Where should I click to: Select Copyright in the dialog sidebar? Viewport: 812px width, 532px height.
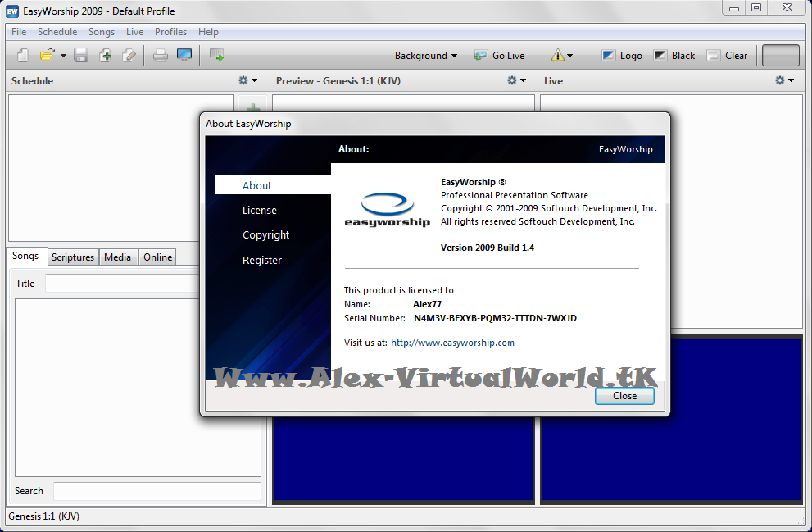tap(265, 234)
